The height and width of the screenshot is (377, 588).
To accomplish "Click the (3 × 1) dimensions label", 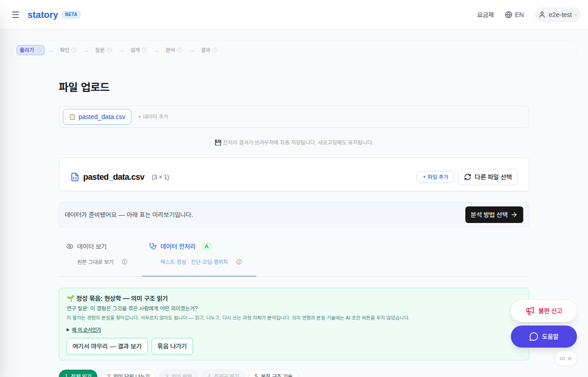I will click(x=160, y=177).
